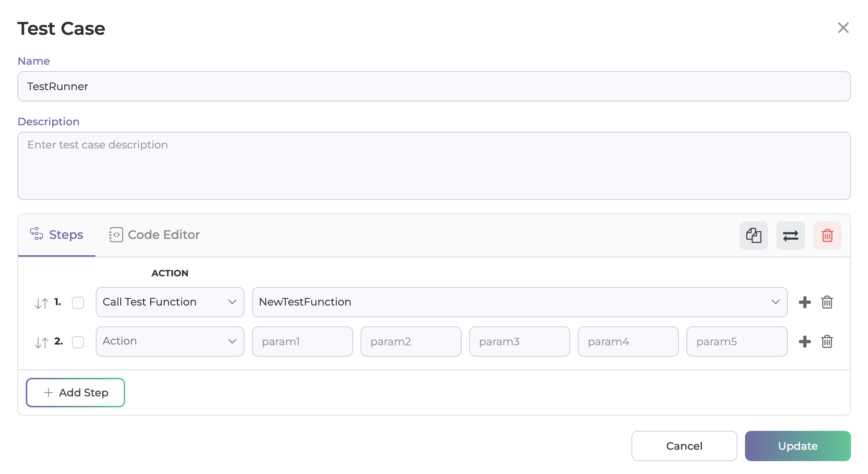This screenshot has height=474, width=868.
Task: Check the step 2 checkbox
Action: coord(78,342)
